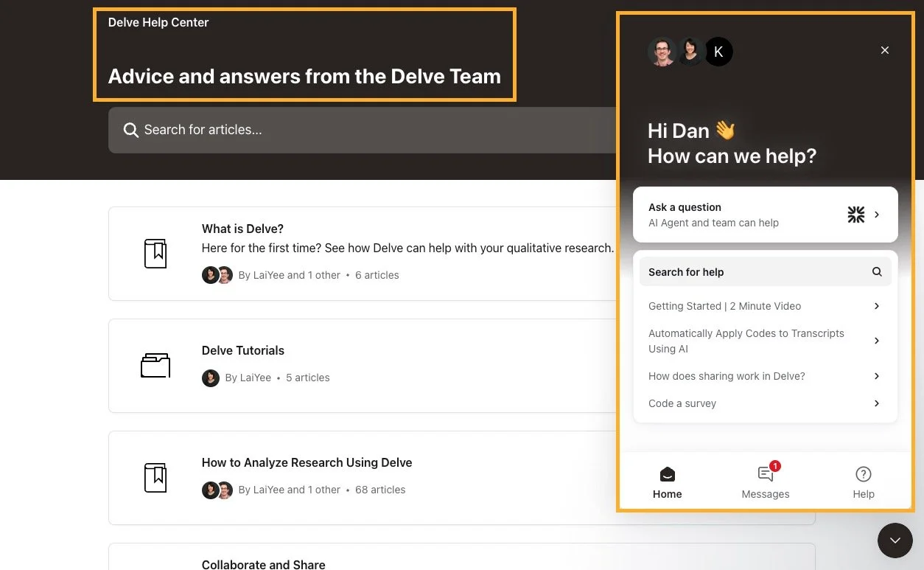The width and height of the screenshot is (924, 570).
Task: Click the AI Agent starburst icon in Ask a question
Action: point(856,215)
